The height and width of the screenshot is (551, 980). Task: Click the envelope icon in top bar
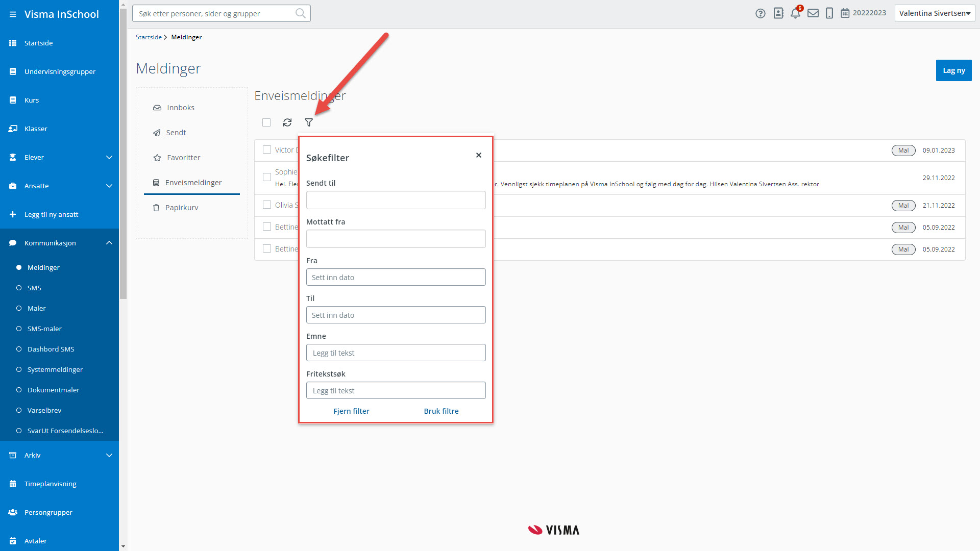point(813,13)
